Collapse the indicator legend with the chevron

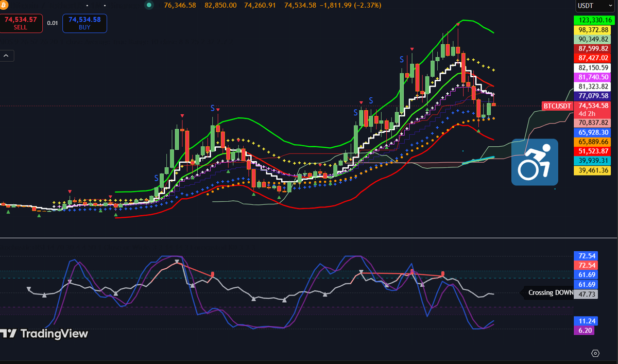point(7,55)
